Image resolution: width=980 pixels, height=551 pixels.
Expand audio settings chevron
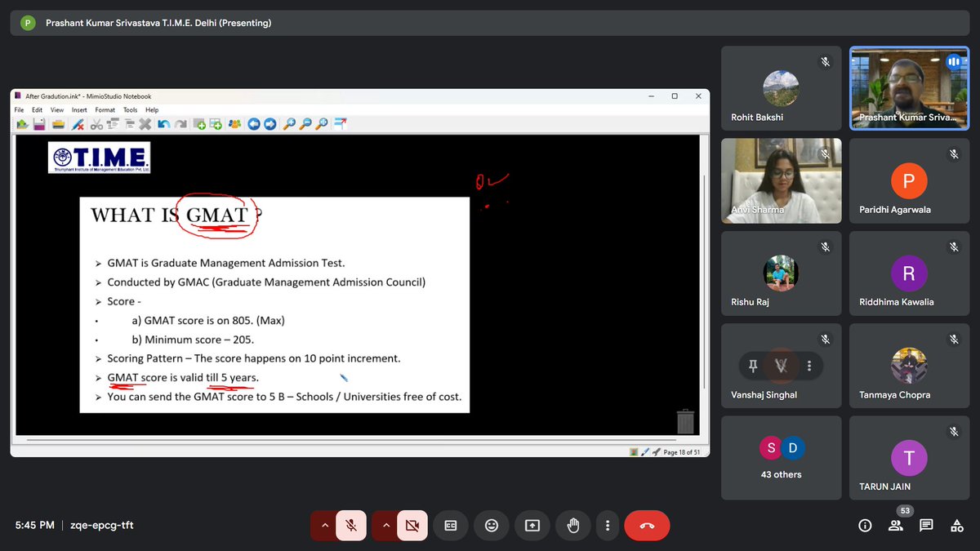click(x=324, y=526)
